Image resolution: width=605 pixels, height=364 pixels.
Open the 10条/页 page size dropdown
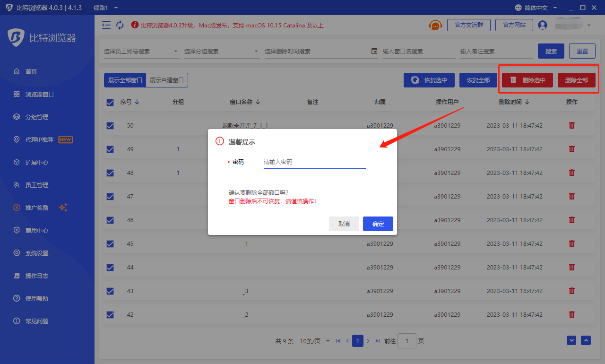315,341
